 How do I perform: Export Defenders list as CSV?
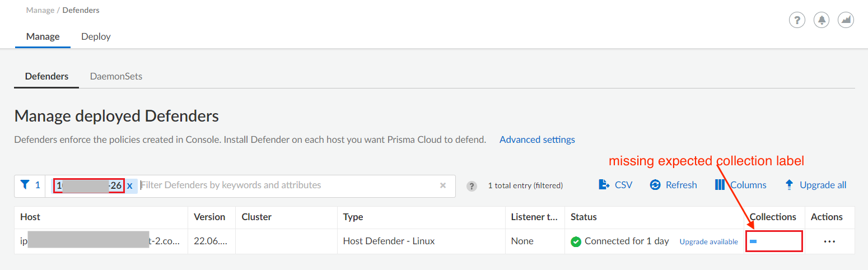[615, 185]
